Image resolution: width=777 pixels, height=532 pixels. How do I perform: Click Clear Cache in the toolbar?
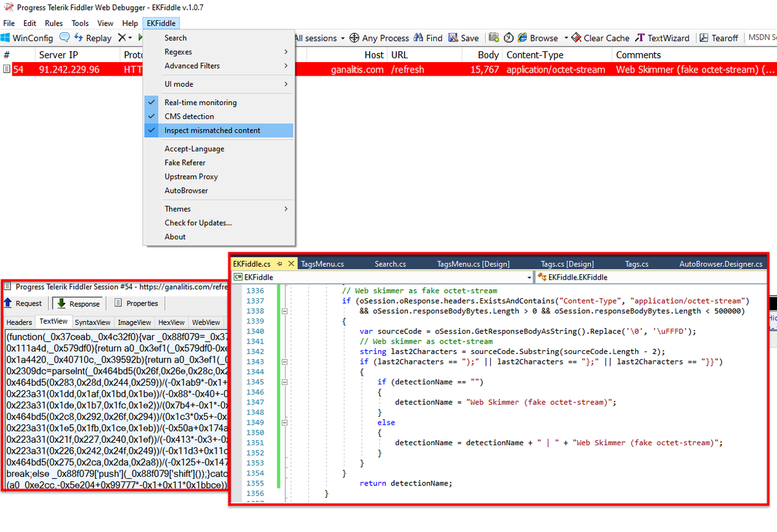coord(600,38)
